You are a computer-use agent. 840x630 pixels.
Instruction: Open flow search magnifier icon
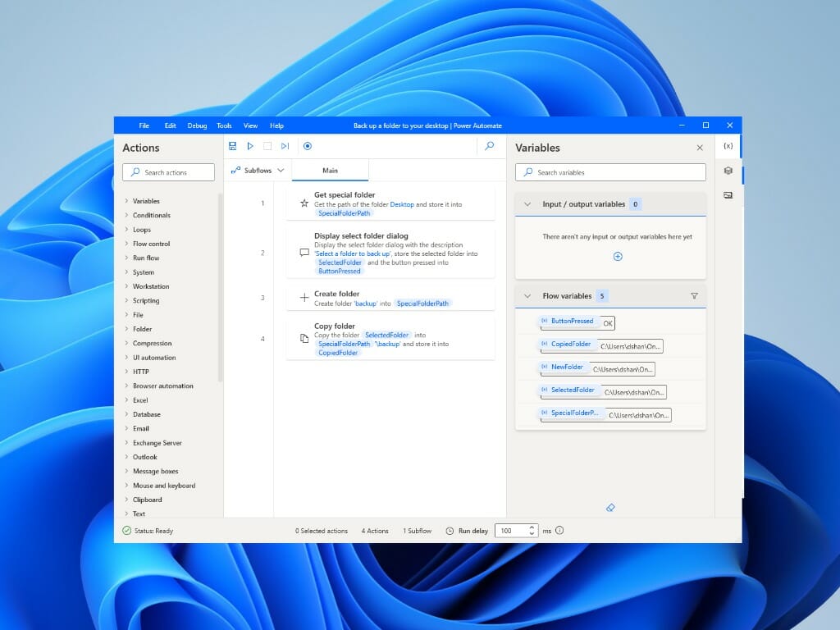490,146
